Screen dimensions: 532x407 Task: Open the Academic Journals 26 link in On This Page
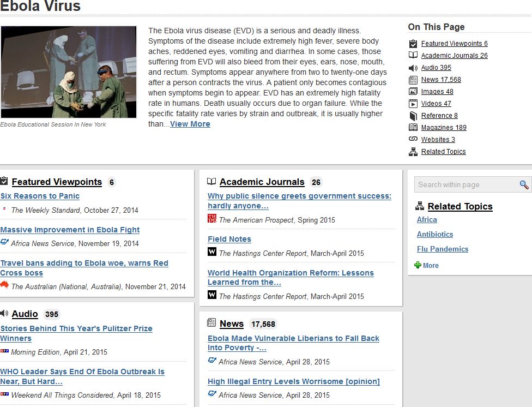tap(454, 56)
